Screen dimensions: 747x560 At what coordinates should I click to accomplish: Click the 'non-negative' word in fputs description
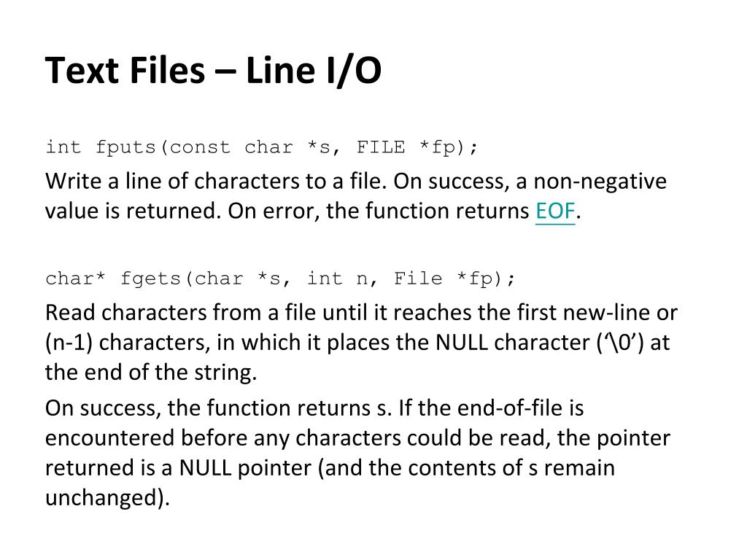600,182
